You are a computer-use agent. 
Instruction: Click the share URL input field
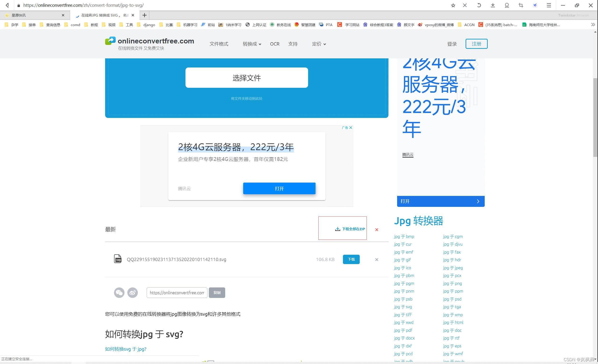coord(177,293)
